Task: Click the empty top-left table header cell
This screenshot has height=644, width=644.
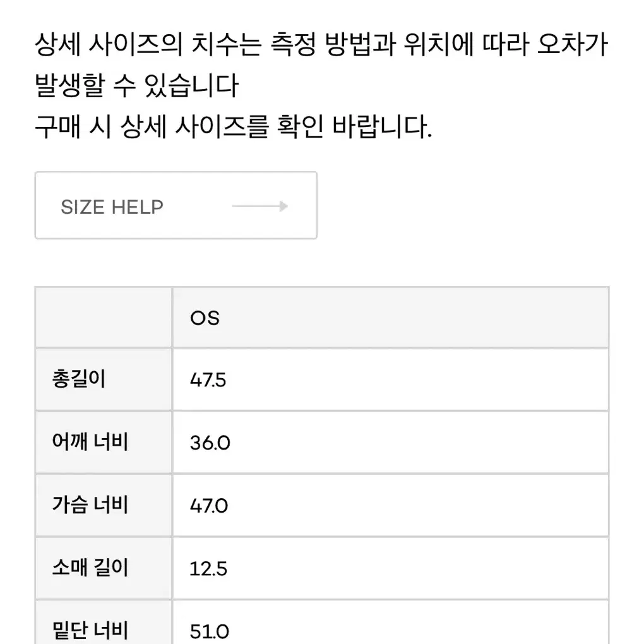Action: (x=104, y=318)
